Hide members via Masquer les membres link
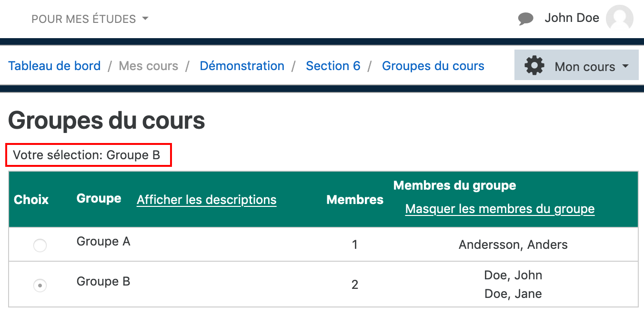This screenshot has width=644, height=327. click(x=500, y=209)
